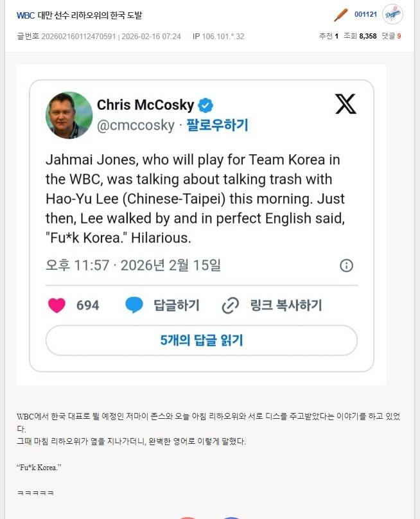Click the Dodgers team logo avatar

click(392, 14)
